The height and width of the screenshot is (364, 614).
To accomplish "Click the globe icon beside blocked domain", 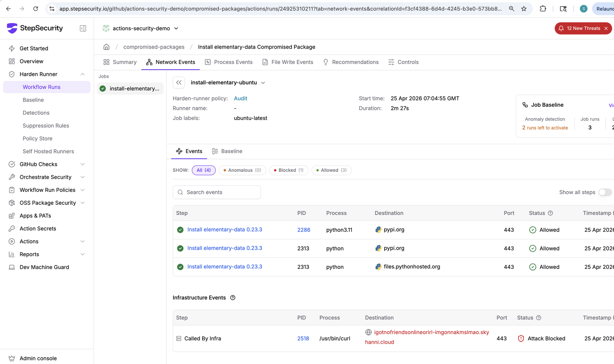I will 368,332.
